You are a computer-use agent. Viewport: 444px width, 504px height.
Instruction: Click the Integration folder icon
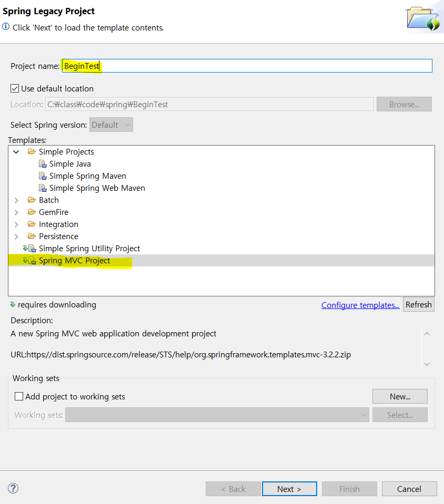pos(32,224)
